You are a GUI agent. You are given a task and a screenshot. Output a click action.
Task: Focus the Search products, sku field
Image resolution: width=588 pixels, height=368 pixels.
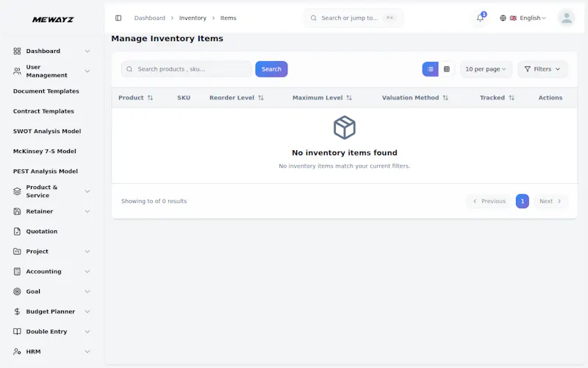[187, 69]
